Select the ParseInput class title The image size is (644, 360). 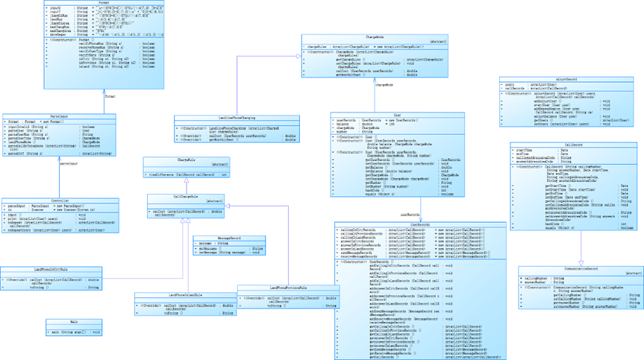(59, 116)
